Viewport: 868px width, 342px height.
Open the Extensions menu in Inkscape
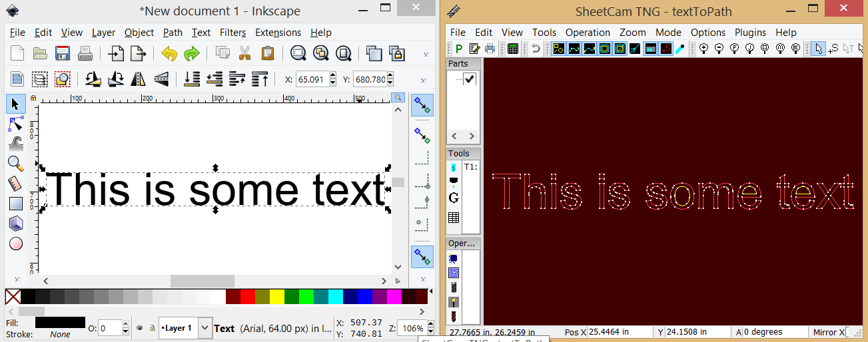(278, 33)
